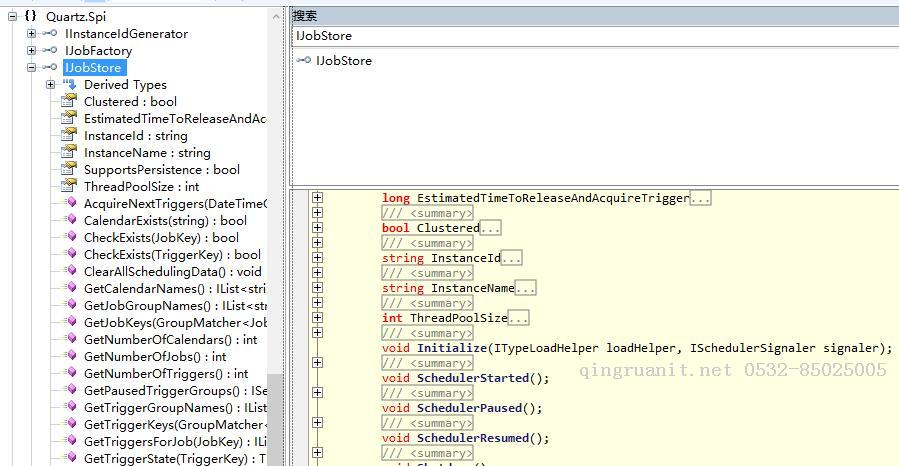899x466 pixels.
Task: Click the ISchedulerSignaler type link
Action: pyautogui.click(x=752, y=348)
